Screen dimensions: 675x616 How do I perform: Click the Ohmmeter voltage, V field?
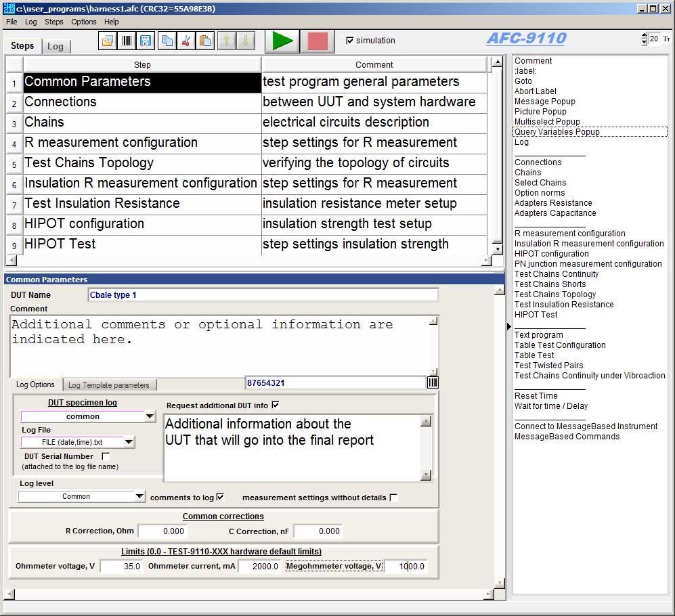[121, 566]
